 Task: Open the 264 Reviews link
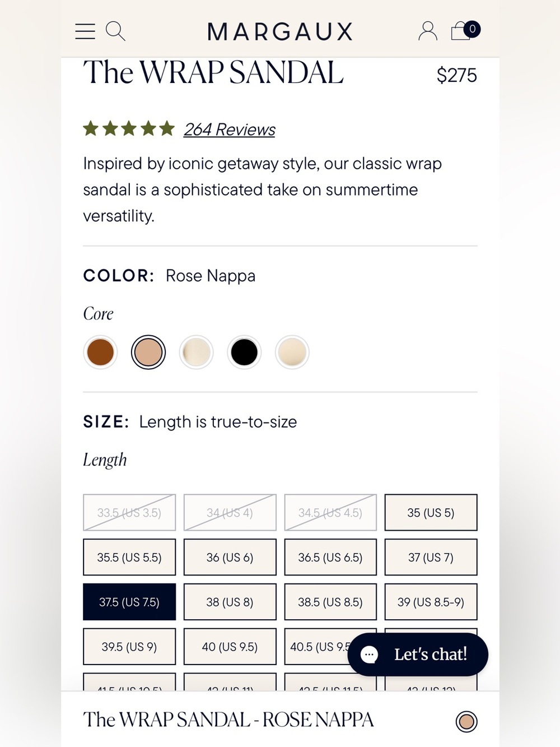[230, 129]
